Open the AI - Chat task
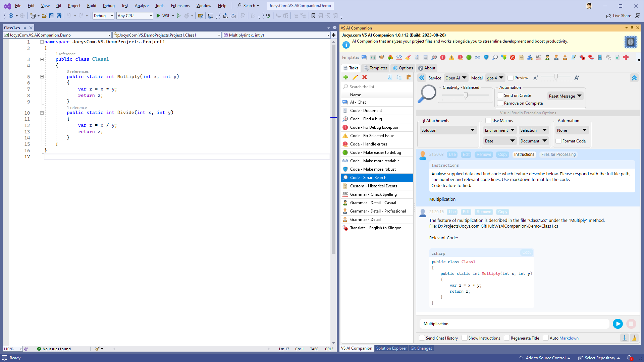This screenshot has width=644, height=362. point(358,102)
